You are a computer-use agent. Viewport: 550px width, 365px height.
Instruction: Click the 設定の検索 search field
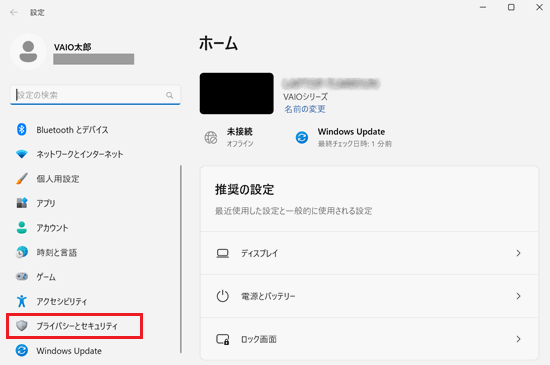[x=95, y=95]
